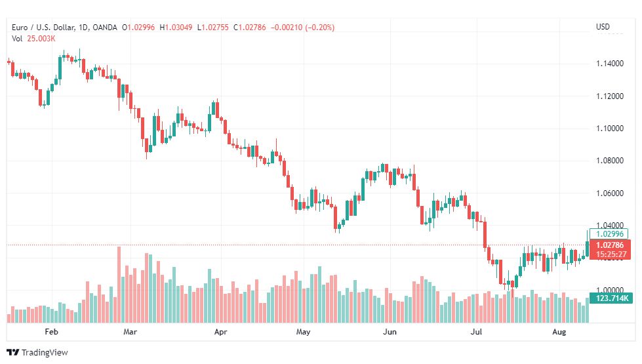
Task: Click the Feb label on time axis
Action: tap(52, 332)
